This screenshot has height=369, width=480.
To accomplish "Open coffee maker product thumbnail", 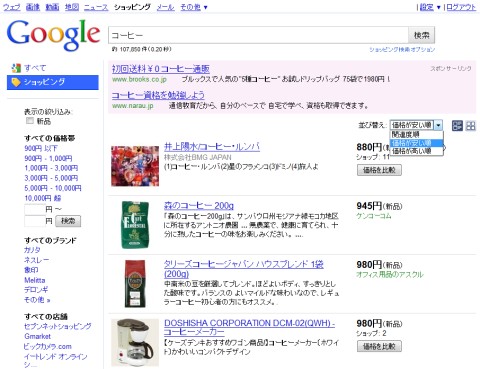I will pyautogui.click(x=135, y=342).
